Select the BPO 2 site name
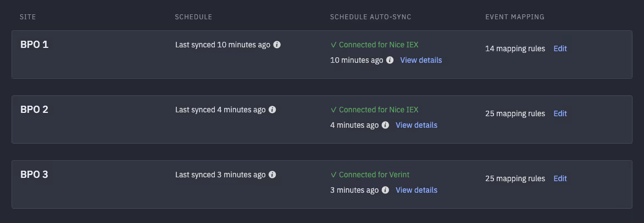This screenshot has height=223, width=644. click(34, 110)
